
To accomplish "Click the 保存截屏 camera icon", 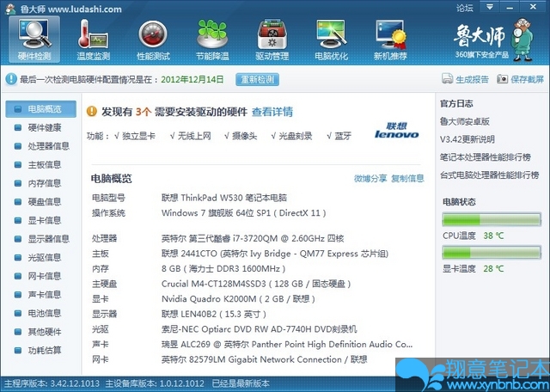I will click(502, 79).
